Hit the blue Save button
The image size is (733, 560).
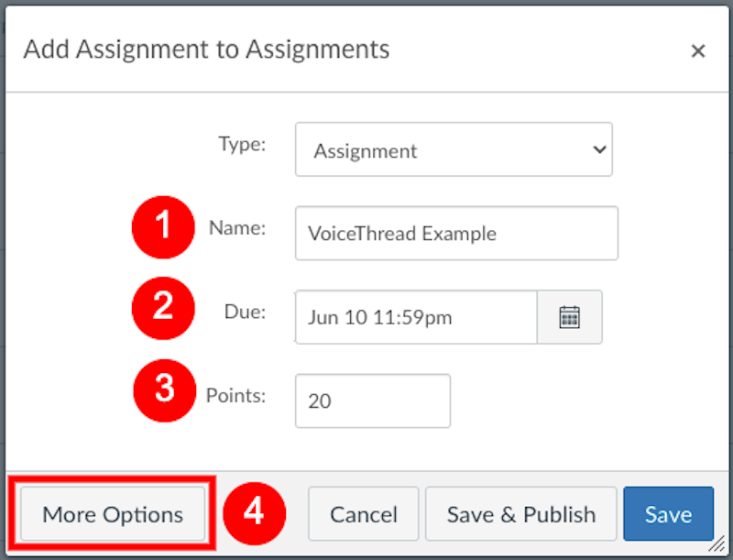tap(668, 514)
